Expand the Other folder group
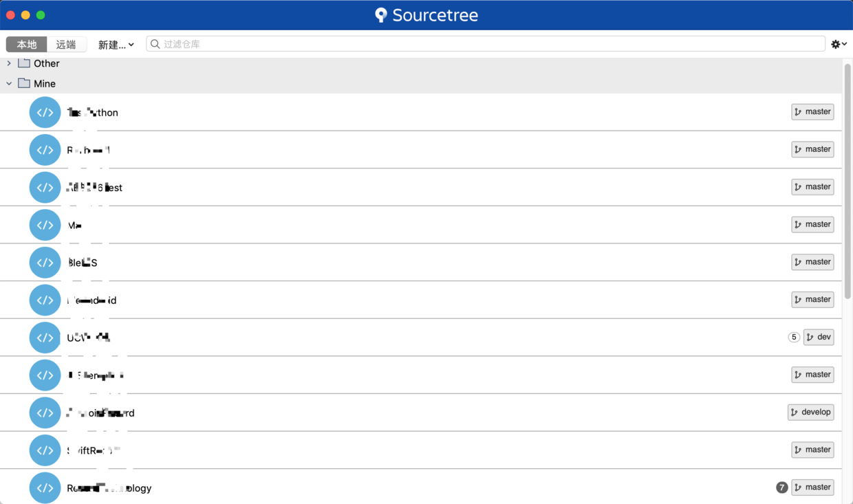The image size is (853, 504). click(x=9, y=63)
